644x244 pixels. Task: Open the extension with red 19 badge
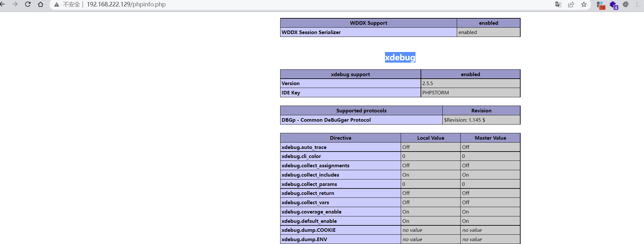pyautogui.click(x=601, y=5)
